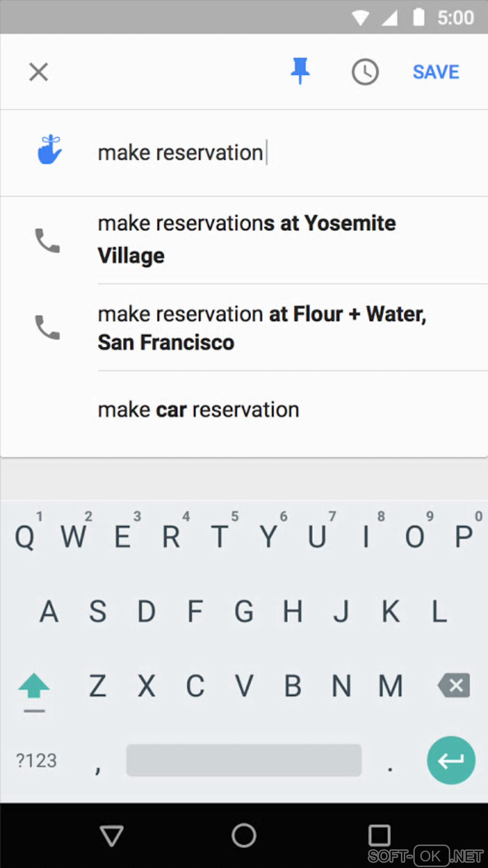Tap the Android home circle button

pos(244,835)
